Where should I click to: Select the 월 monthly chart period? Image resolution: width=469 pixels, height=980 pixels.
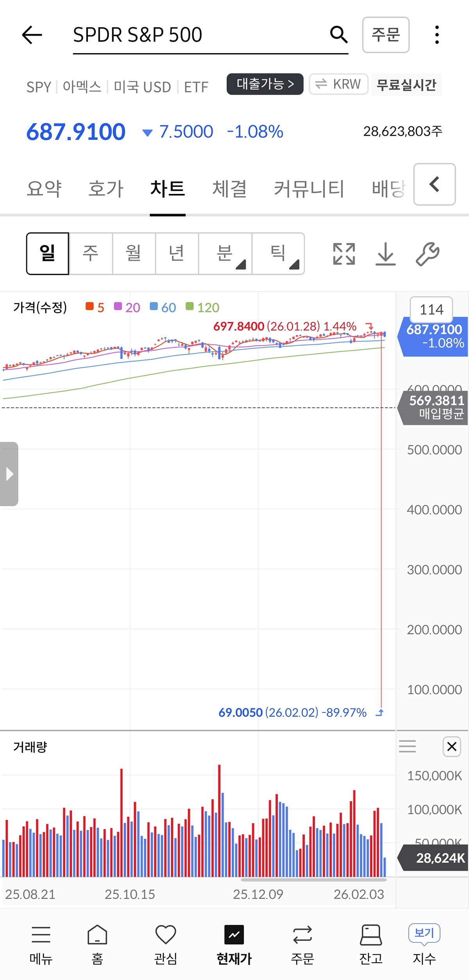[x=134, y=253]
